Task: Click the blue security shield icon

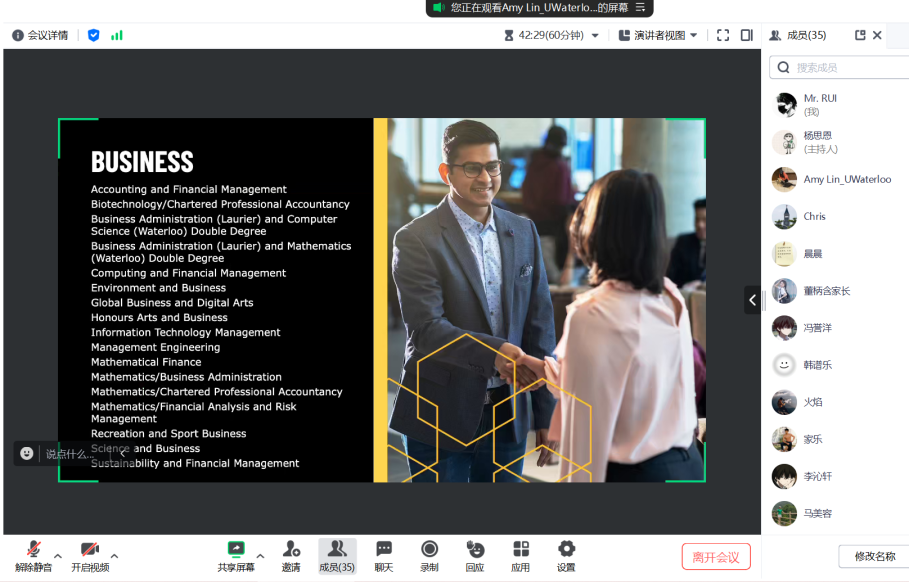Action: (93, 35)
